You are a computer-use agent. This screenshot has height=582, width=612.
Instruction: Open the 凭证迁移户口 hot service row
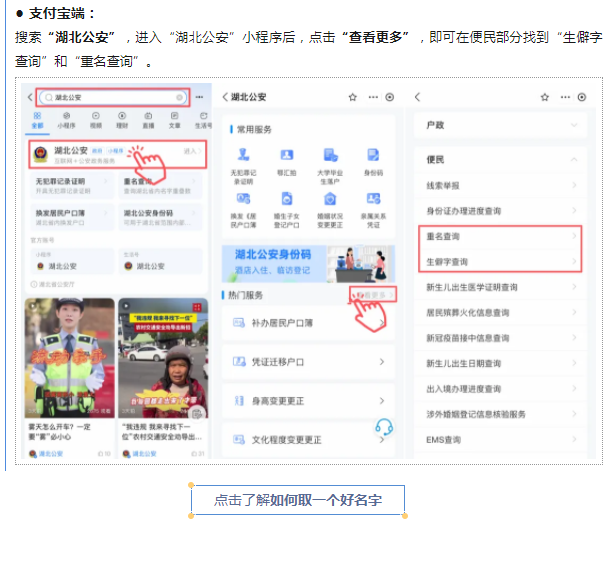(308, 362)
